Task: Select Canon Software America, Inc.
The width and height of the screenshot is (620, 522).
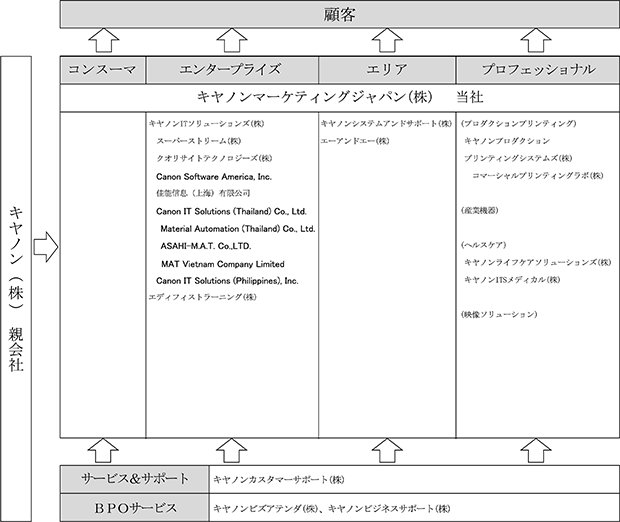Action: (x=214, y=176)
